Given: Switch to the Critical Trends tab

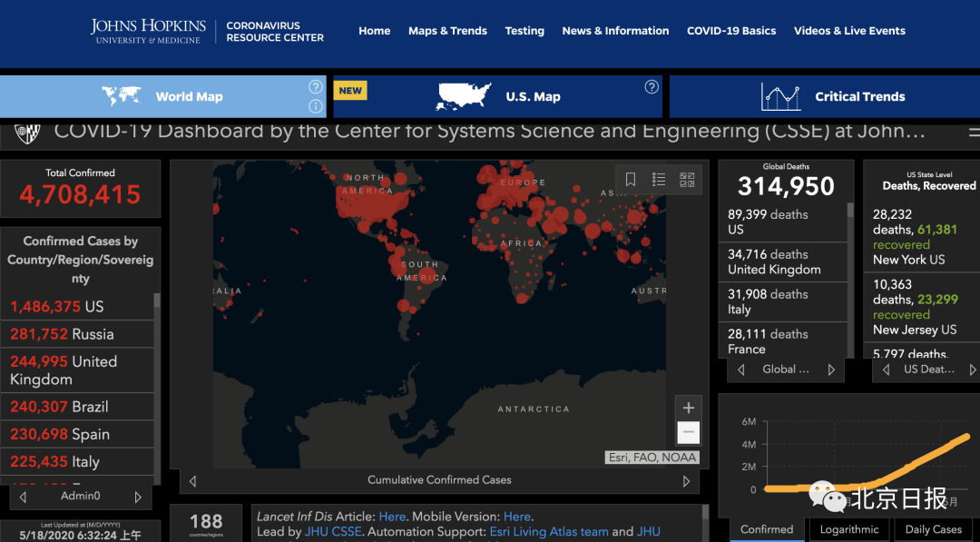Looking at the screenshot, I should click(x=825, y=96).
